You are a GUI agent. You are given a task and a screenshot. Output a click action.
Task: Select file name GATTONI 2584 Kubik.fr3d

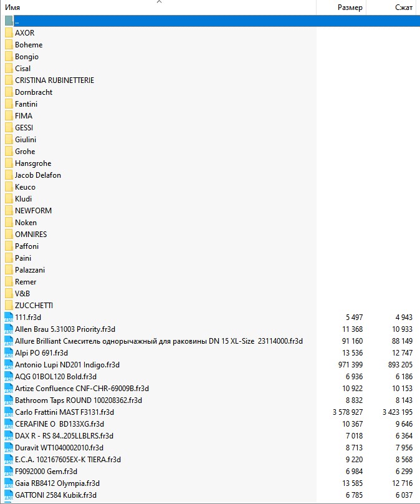pos(55,495)
